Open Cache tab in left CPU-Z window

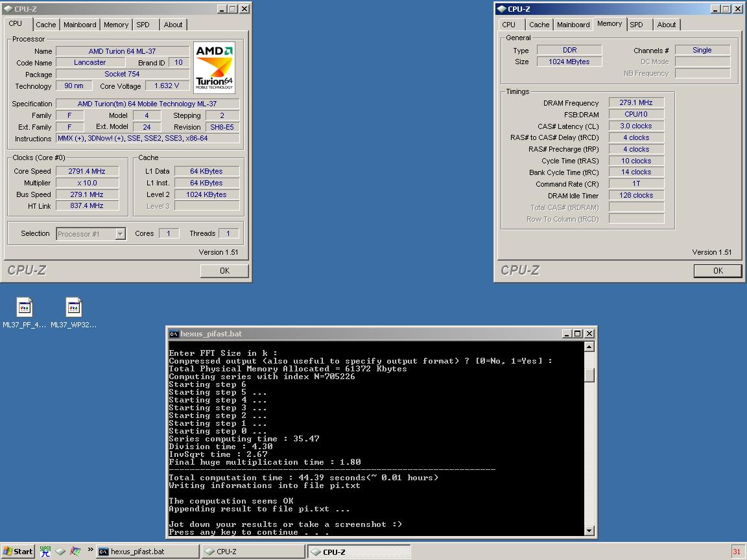(46, 25)
